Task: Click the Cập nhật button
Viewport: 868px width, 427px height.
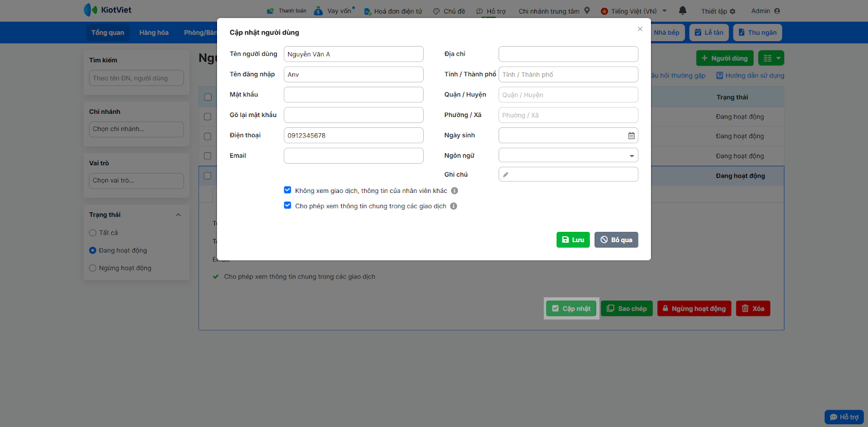Action: coord(571,308)
